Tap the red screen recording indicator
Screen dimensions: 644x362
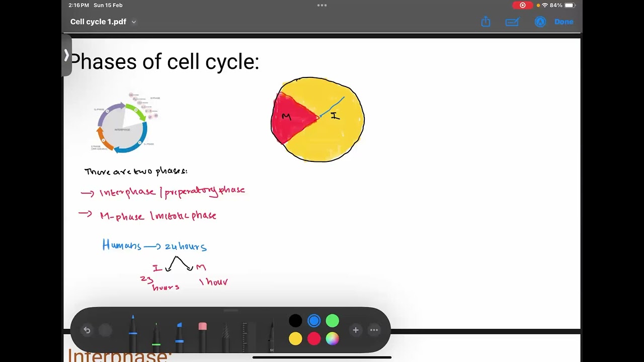[523, 5]
